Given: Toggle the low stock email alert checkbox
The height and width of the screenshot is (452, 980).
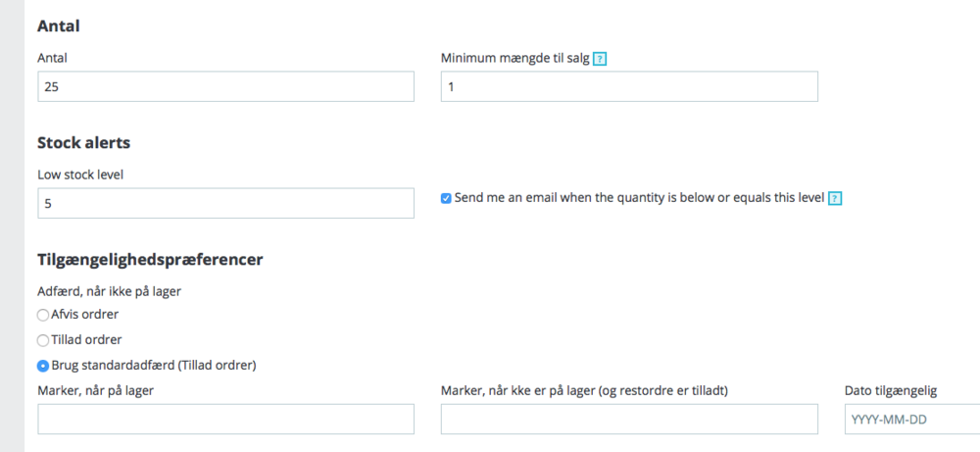Looking at the screenshot, I should tap(446, 198).
